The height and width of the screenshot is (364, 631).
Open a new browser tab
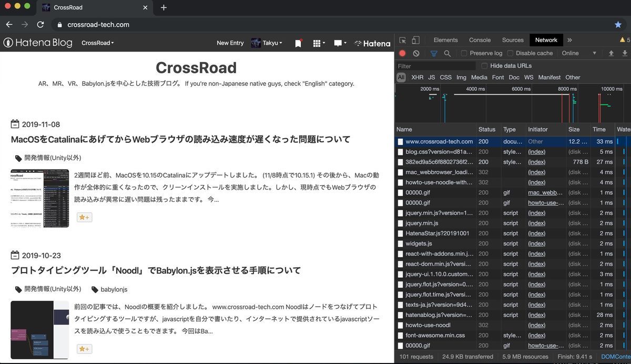[x=164, y=7]
